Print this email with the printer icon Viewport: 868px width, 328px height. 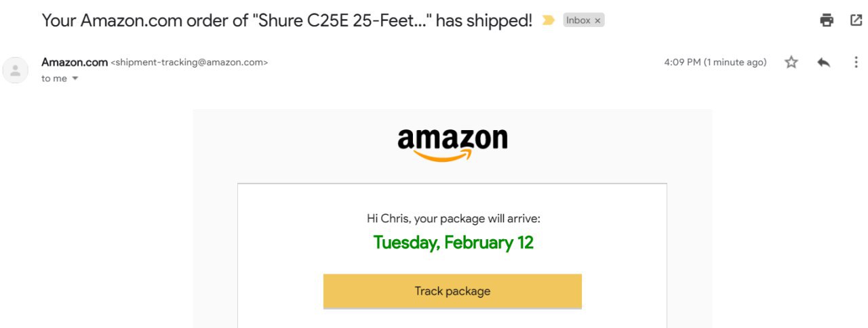click(x=827, y=20)
